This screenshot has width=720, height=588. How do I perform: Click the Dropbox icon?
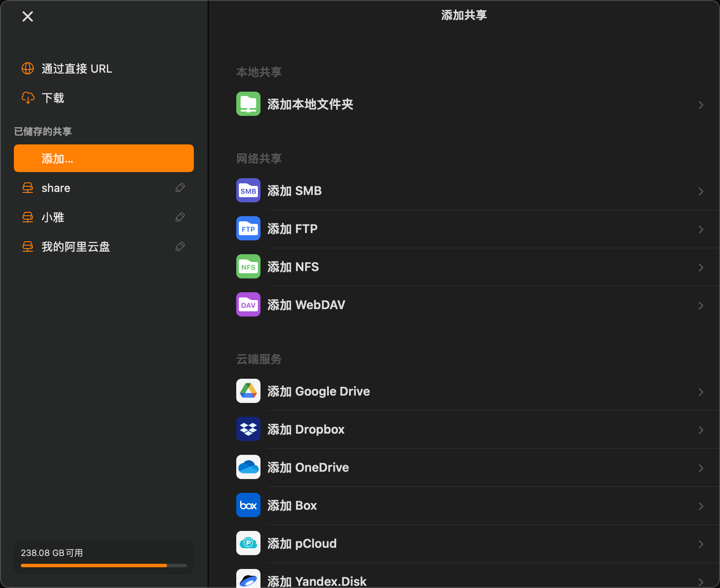pyautogui.click(x=248, y=429)
